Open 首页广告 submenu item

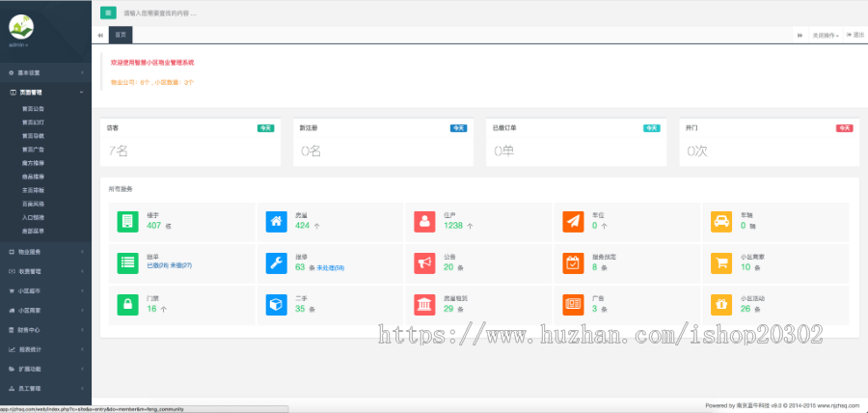pos(33,150)
